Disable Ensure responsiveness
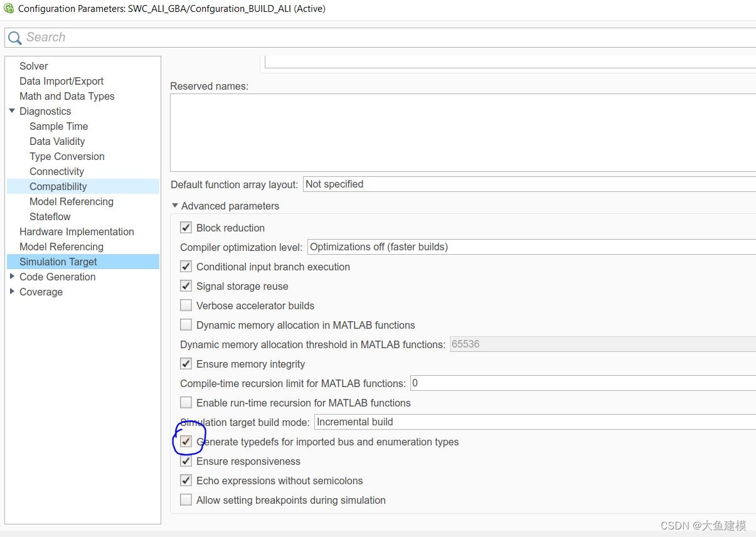The width and height of the screenshot is (756, 537). [186, 460]
